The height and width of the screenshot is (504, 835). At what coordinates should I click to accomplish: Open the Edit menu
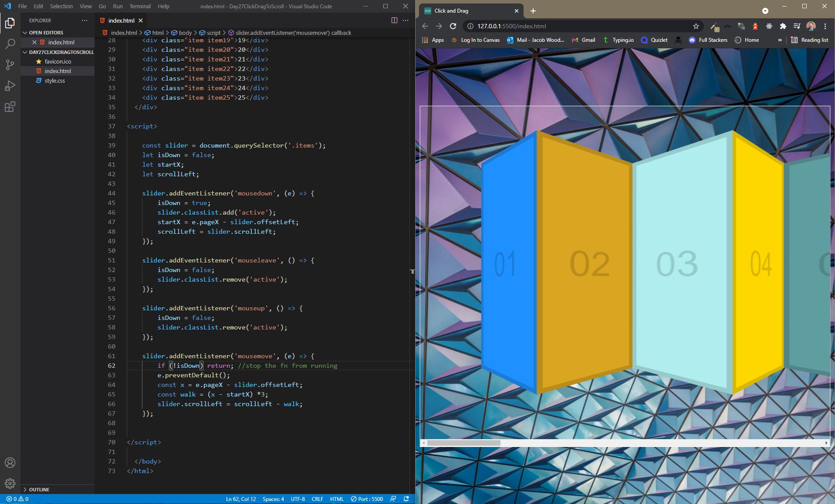pos(38,6)
